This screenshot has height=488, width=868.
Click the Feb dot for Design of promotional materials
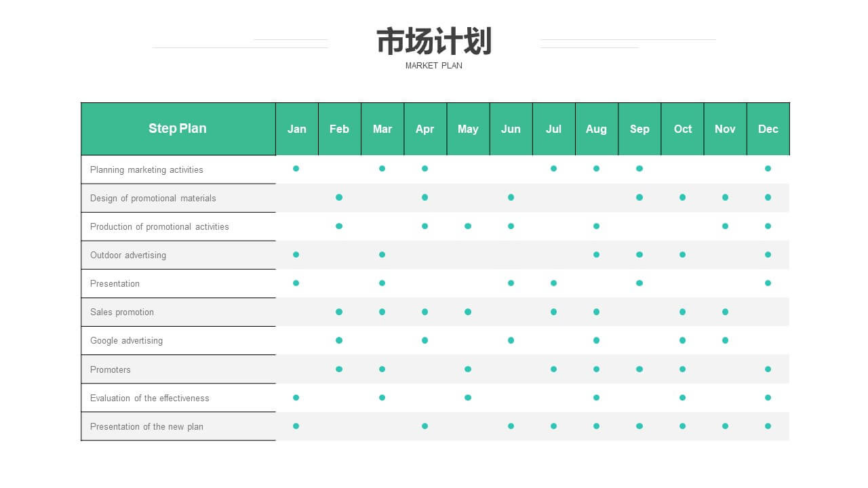[339, 197]
